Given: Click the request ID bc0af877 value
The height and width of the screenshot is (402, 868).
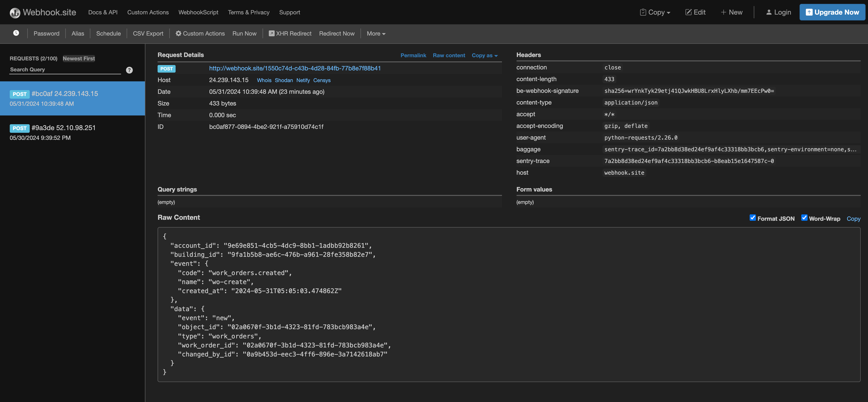Looking at the screenshot, I should point(266,127).
